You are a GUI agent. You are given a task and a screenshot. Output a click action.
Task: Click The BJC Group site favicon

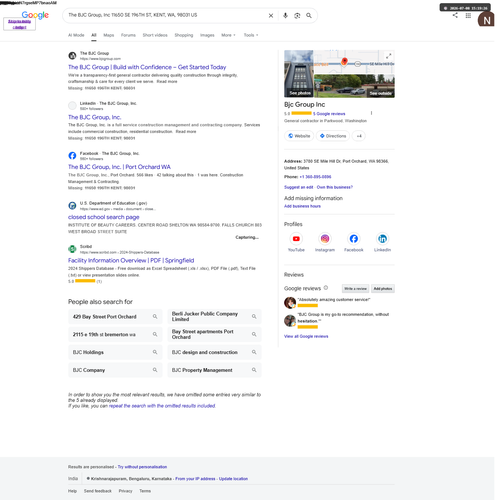(x=72, y=56)
